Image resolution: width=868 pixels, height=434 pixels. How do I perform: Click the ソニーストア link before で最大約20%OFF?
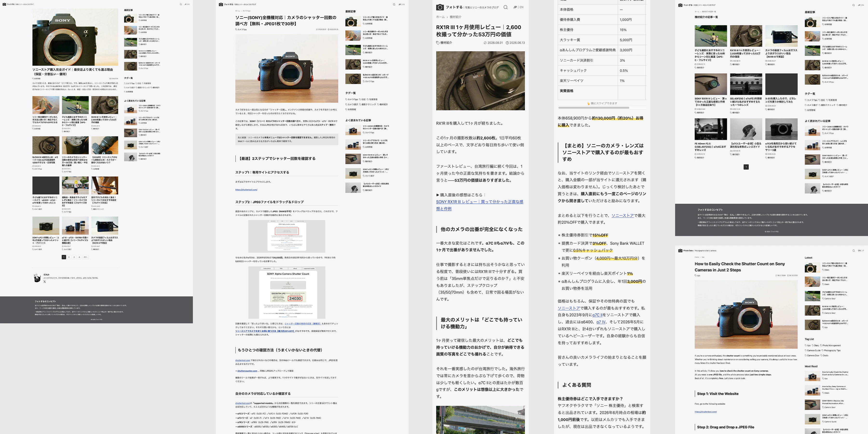622,216
